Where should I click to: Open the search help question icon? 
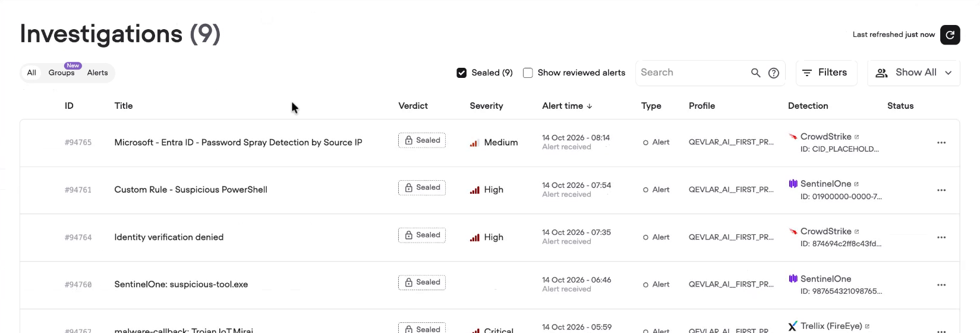pos(773,73)
